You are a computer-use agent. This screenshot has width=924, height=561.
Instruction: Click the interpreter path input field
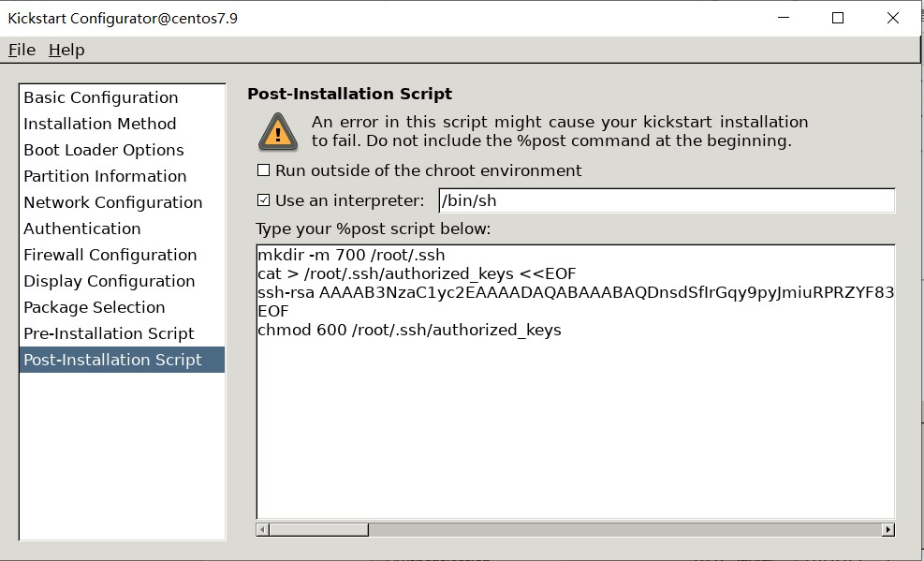point(667,200)
